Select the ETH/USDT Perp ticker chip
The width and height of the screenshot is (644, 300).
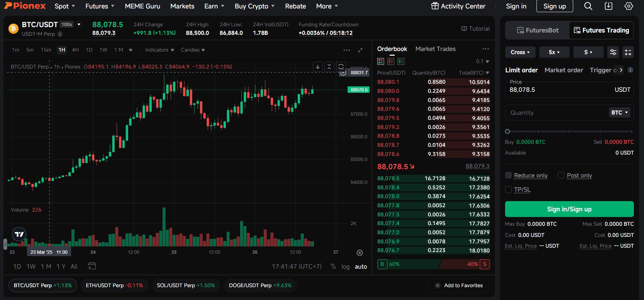[x=114, y=285]
